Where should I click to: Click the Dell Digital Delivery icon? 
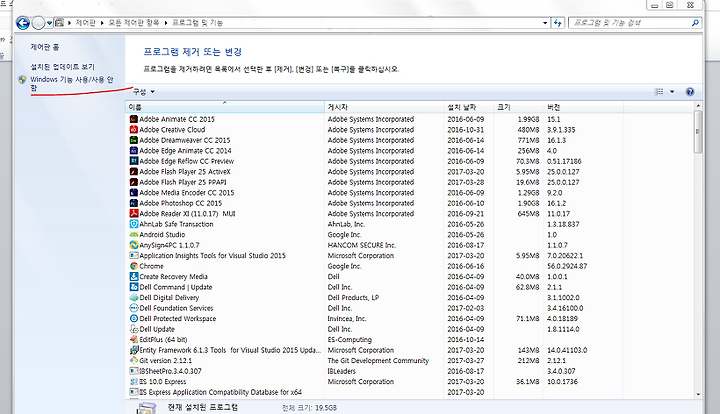134,297
